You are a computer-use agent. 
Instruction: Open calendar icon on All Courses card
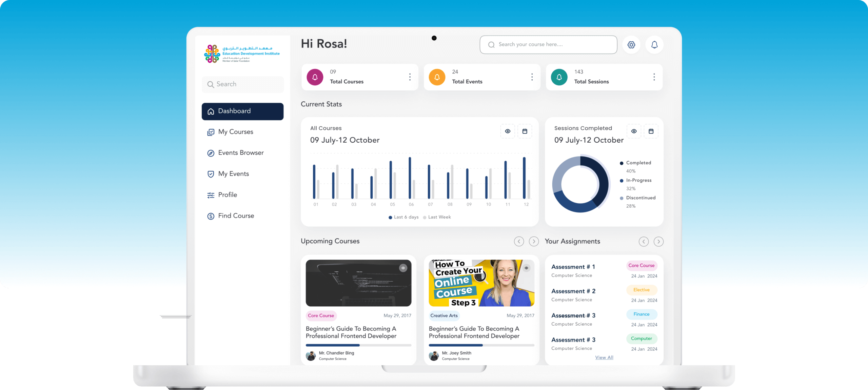(x=525, y=131)
